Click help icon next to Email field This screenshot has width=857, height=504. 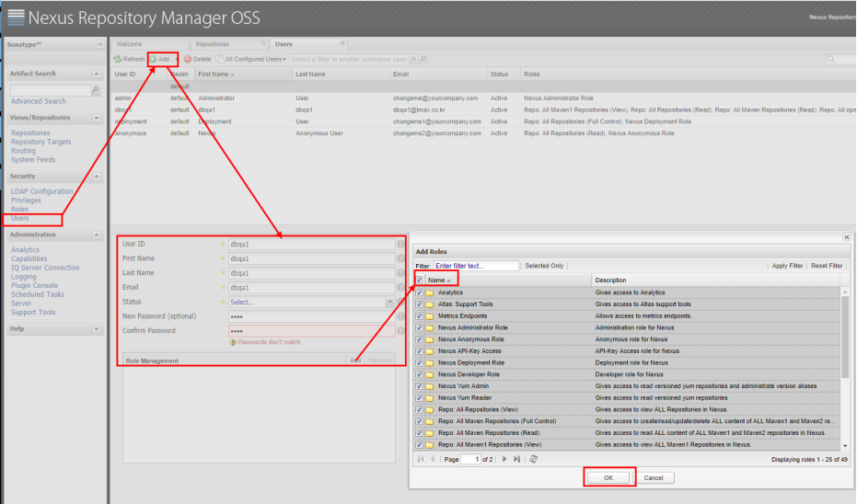coord(400,287)
